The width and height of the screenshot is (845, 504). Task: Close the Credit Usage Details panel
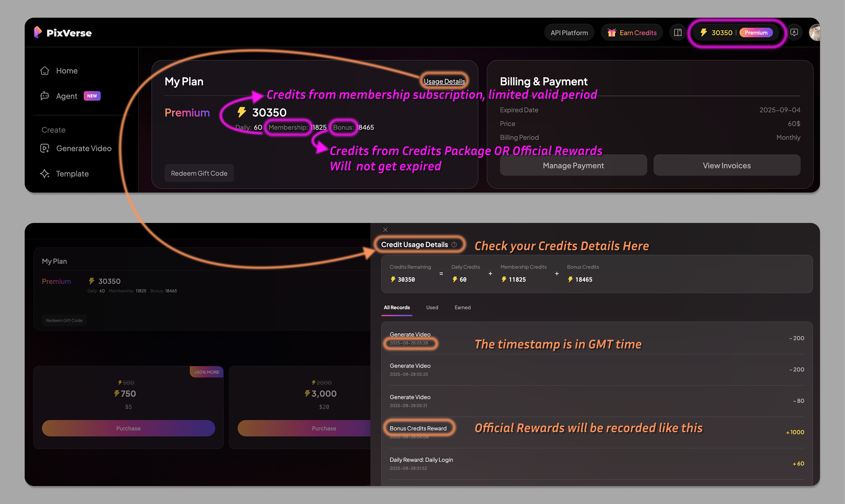coord(385,229)
